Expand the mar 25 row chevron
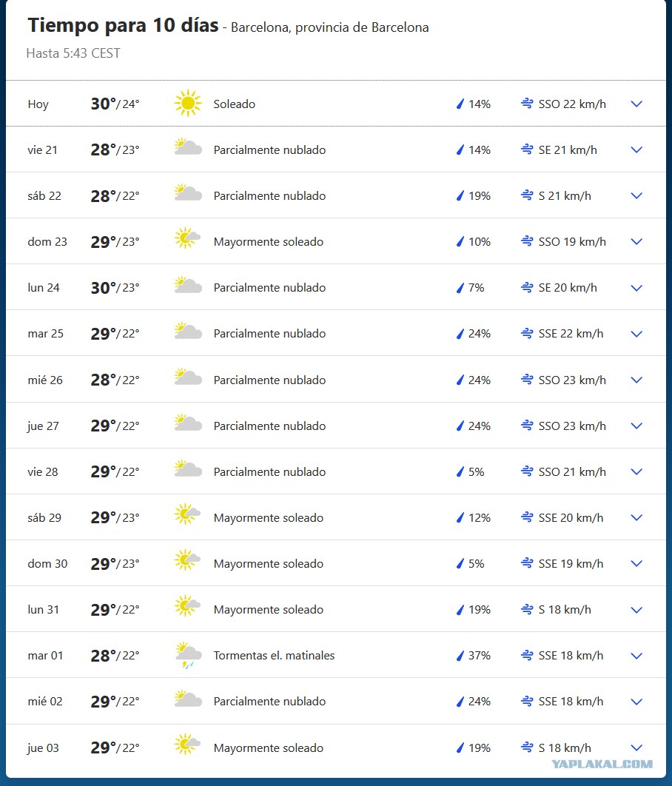 pos(636,334)
